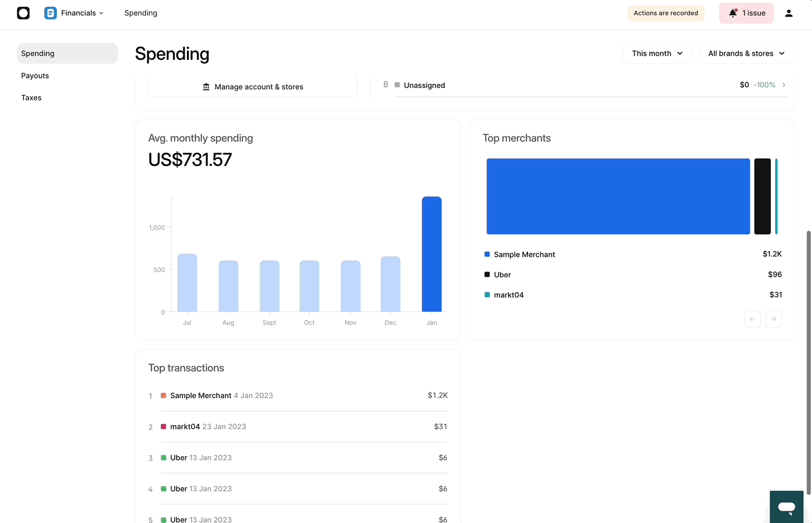
Task: Click the Top transactions heading
Action: coord(186,368)
